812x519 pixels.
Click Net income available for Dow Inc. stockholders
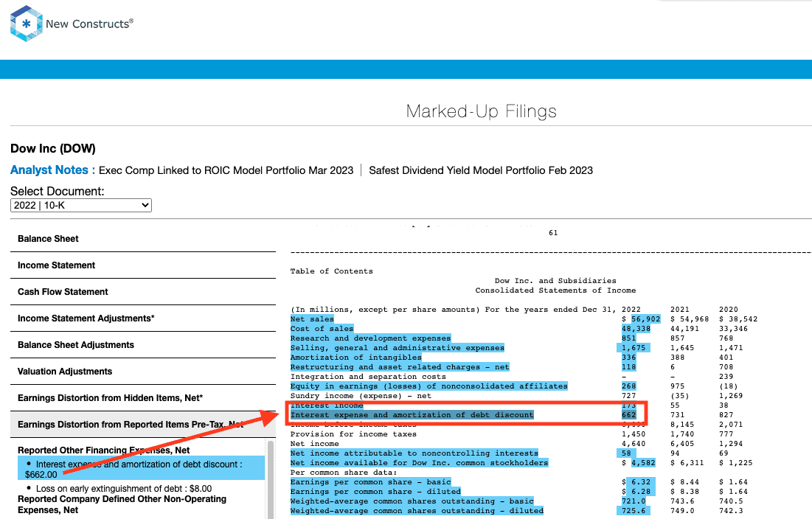coord(419,462)
